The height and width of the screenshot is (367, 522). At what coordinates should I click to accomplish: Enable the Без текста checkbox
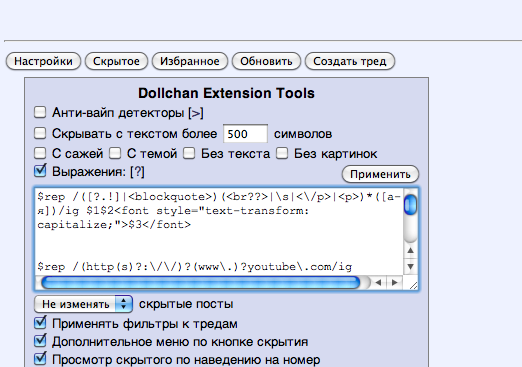pyautogui.click(x=189, y=153)
